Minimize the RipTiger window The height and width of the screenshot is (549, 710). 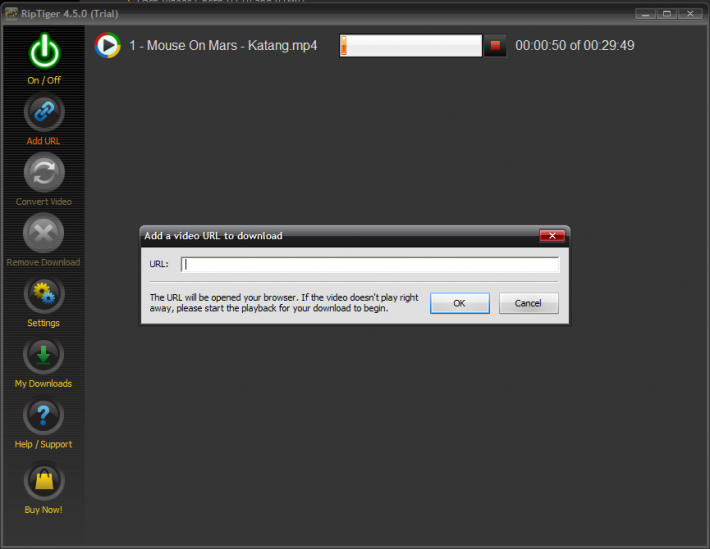(645, 14)
